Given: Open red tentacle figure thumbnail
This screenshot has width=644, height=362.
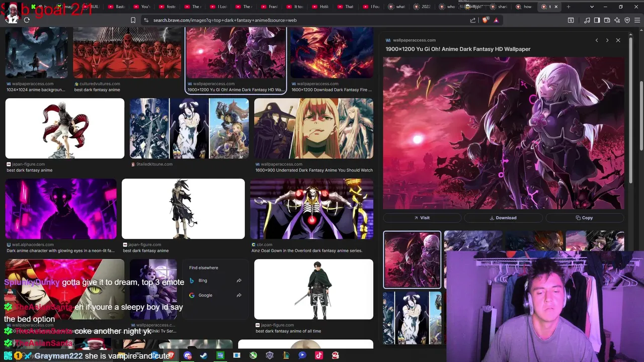Looking at the screenshot, I should (64, 128).
